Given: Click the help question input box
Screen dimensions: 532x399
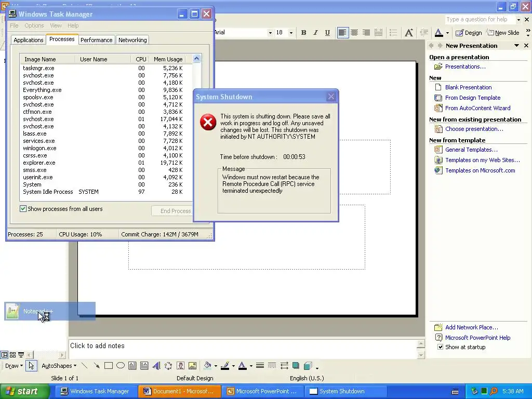Looking at the screenshot, I should click(x=480, y=19).
